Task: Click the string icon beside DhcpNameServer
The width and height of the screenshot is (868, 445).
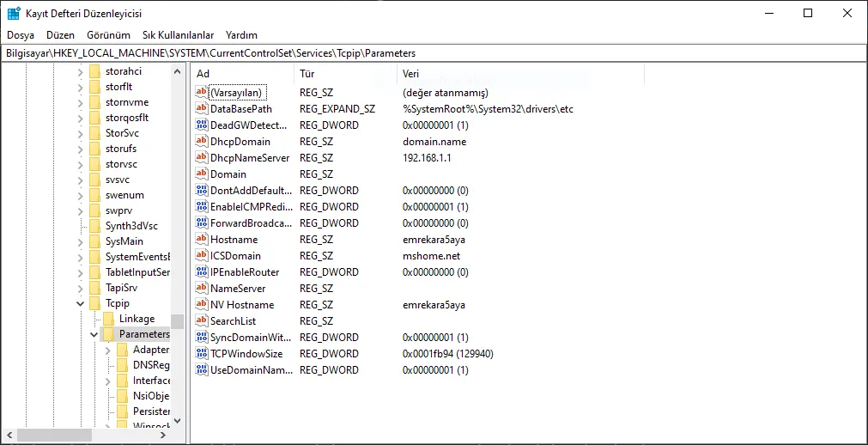Action: (x=202, y=158)
